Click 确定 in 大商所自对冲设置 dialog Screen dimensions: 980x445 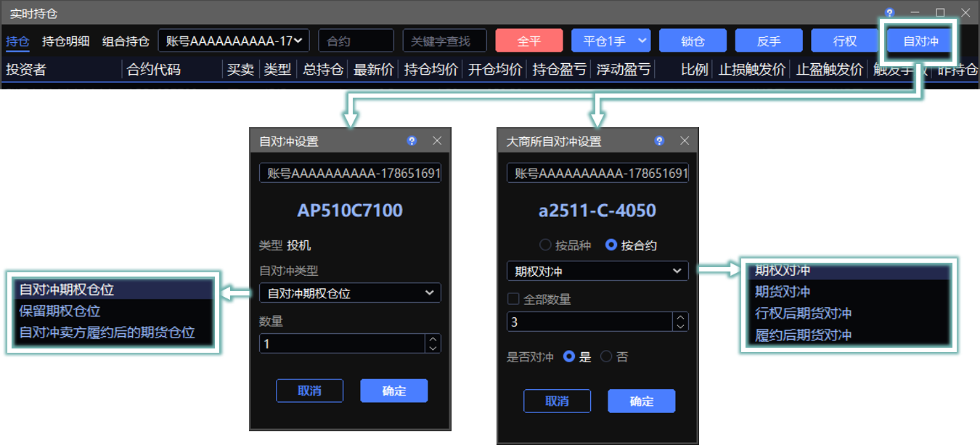coord(642,401)
